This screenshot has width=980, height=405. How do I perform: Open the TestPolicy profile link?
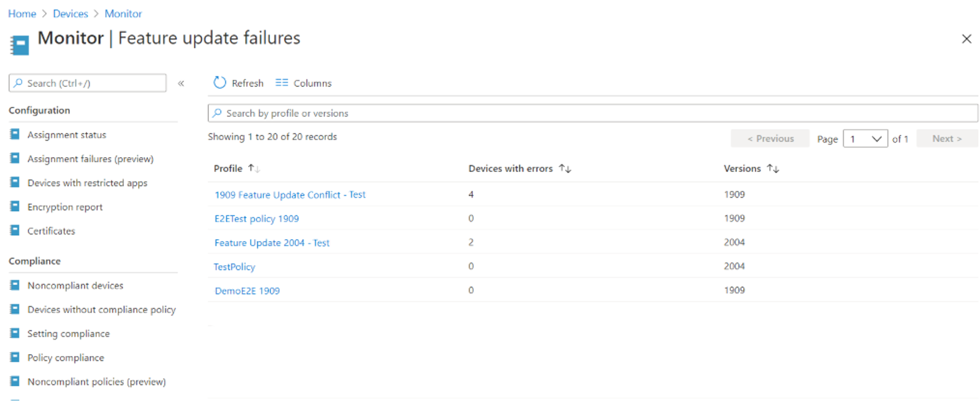pos(234,266)
